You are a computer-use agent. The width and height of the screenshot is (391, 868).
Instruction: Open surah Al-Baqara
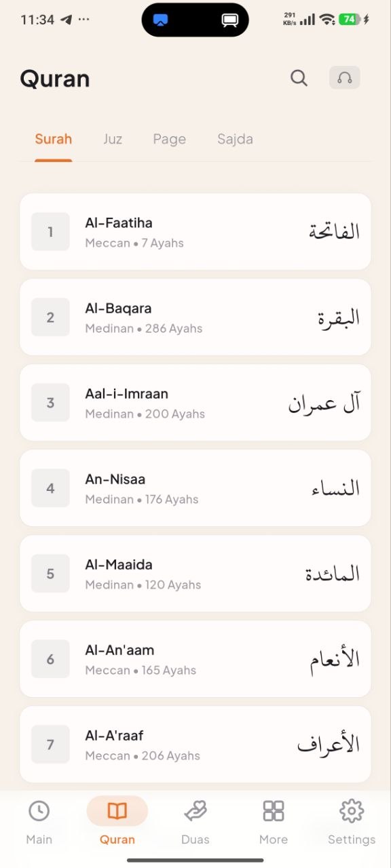coord(195,317)
